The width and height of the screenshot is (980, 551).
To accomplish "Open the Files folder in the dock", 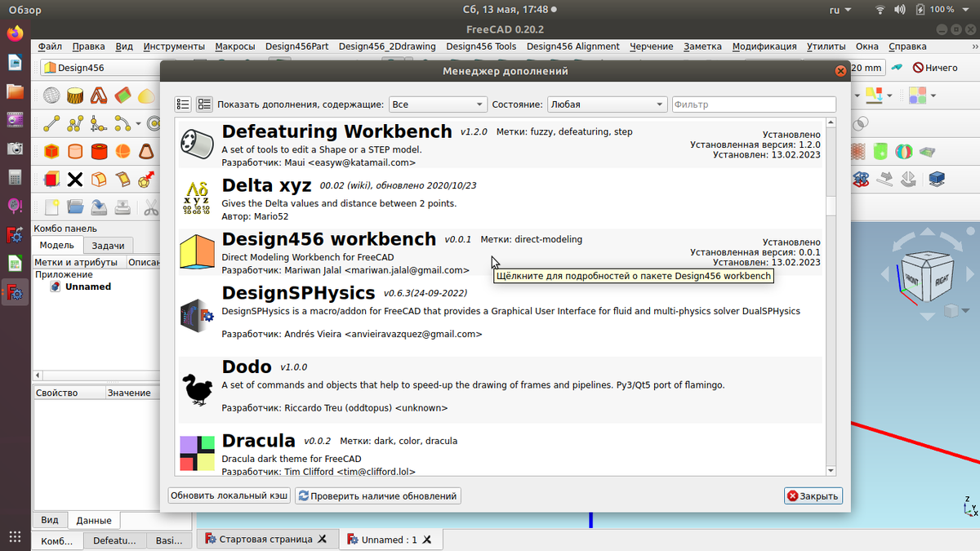I will [15, 91].
